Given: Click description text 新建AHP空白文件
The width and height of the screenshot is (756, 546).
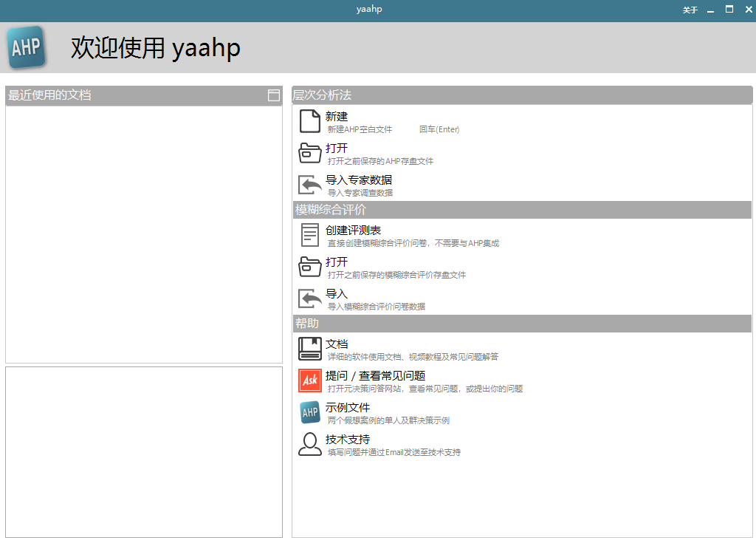Looking at the screenshot, I should coord(360,129).
